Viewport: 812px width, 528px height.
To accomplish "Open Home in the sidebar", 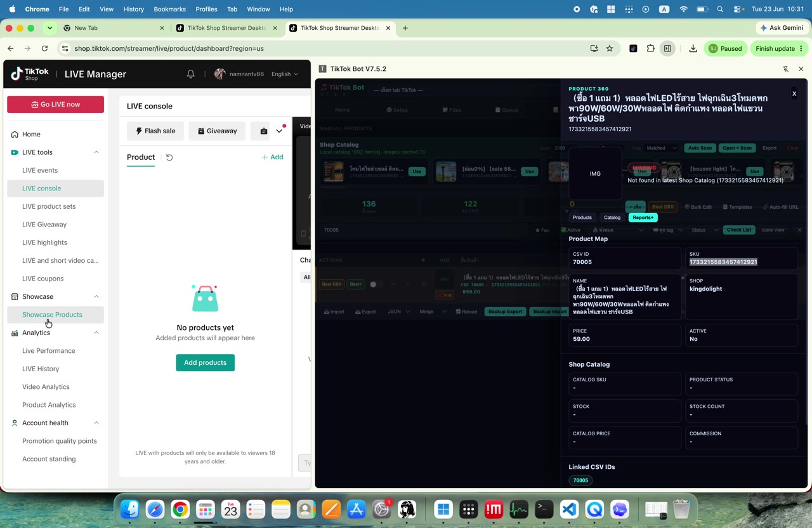I will pos(31,134).
